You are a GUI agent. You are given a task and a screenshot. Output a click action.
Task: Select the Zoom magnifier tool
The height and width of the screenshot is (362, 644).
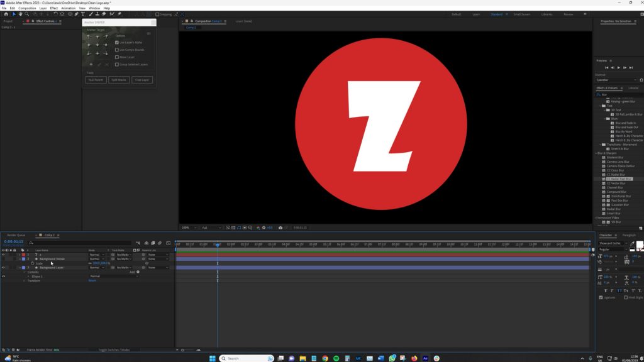(26, 14)
